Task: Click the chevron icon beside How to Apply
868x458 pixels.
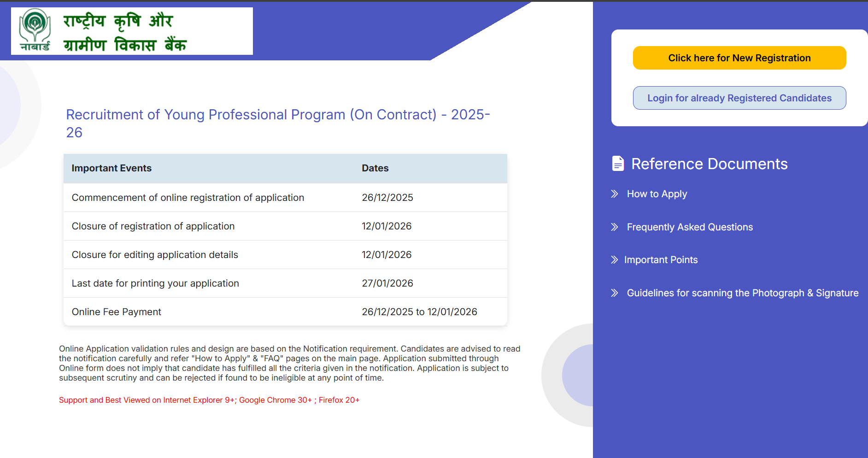Action: (615, 194)
